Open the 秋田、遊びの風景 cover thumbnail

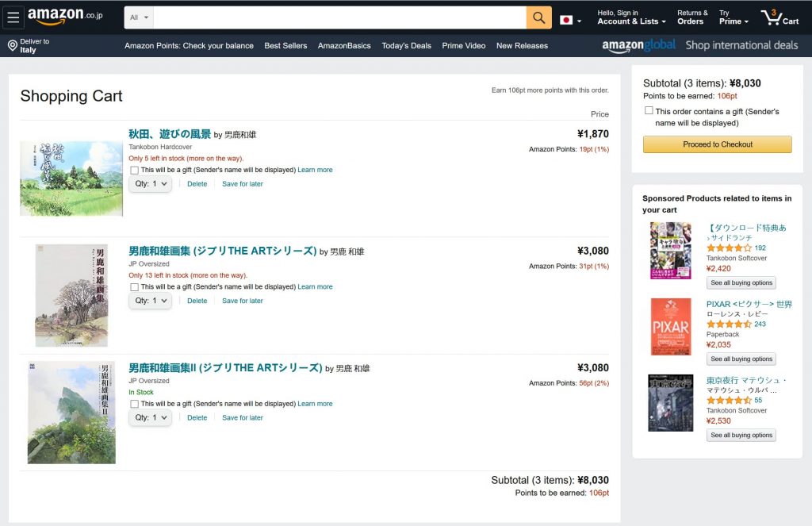tap(71, 179)
